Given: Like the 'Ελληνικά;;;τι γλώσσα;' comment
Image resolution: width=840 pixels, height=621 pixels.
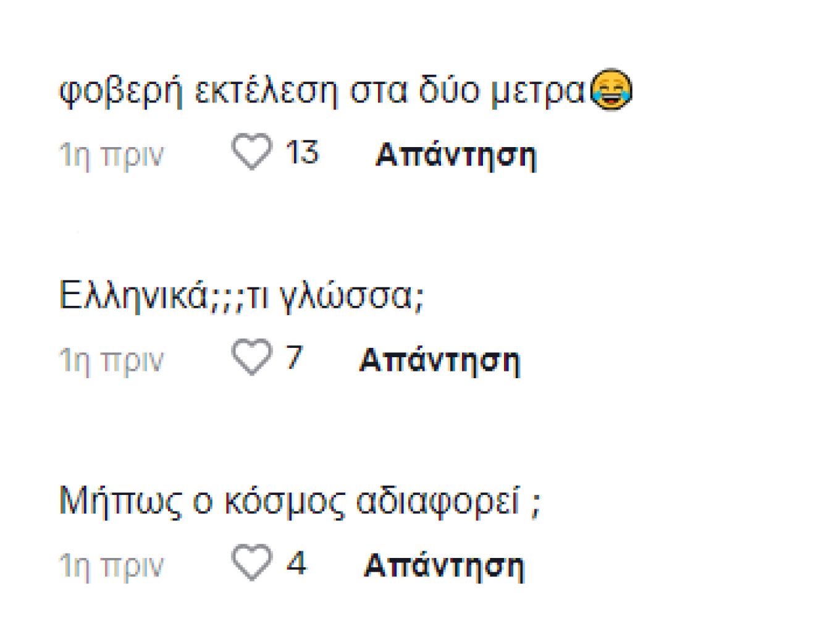Looking at the screenshot, I should point(251,357).
